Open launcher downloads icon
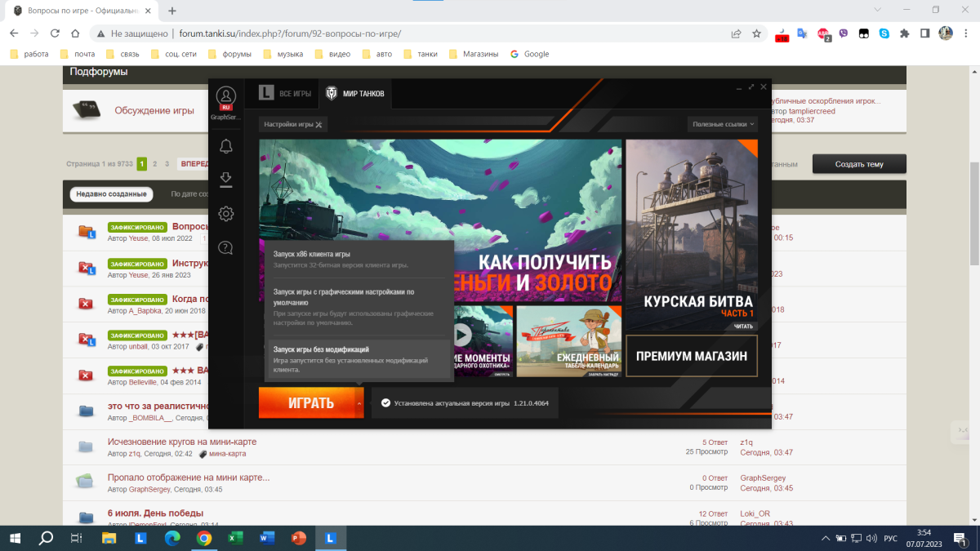This screenshot has width=980, height=551. click(x=226, y=180)
